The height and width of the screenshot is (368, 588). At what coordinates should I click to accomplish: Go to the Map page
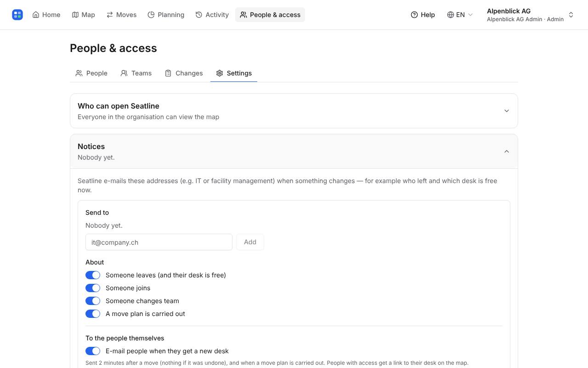84,15
